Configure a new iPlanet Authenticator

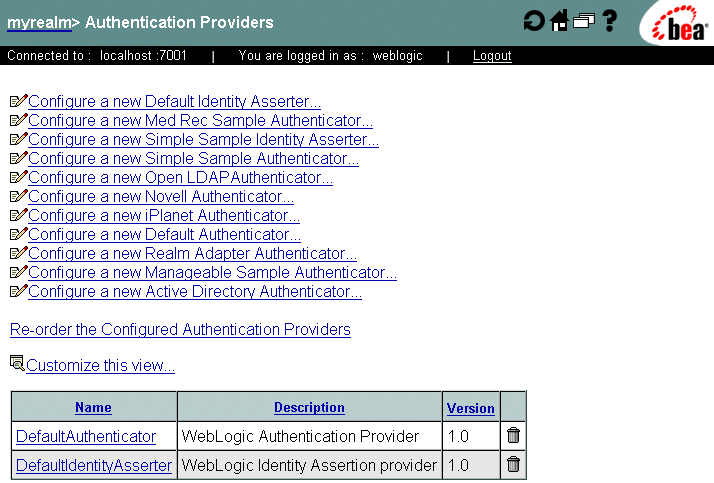[164, 216]
